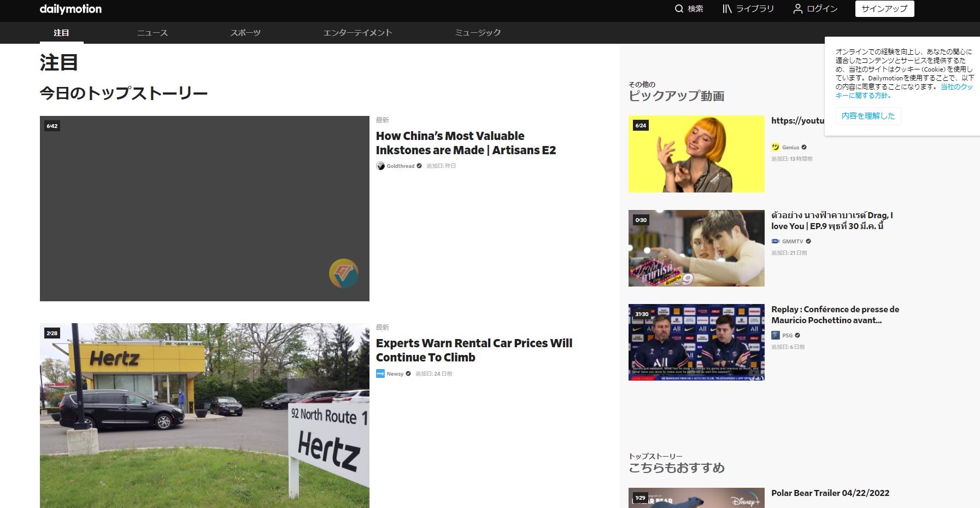Click the 6:42 duration badge
This screenshot has height=508, width=980.
point(52,126)
